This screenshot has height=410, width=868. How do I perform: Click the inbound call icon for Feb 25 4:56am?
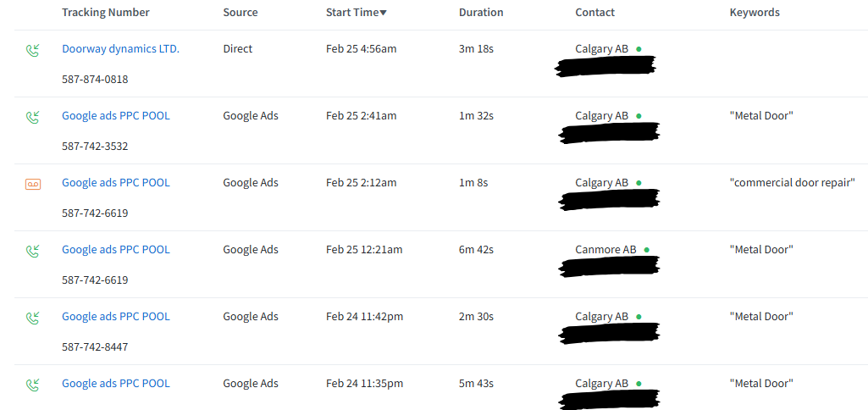(x=33, y=51)
